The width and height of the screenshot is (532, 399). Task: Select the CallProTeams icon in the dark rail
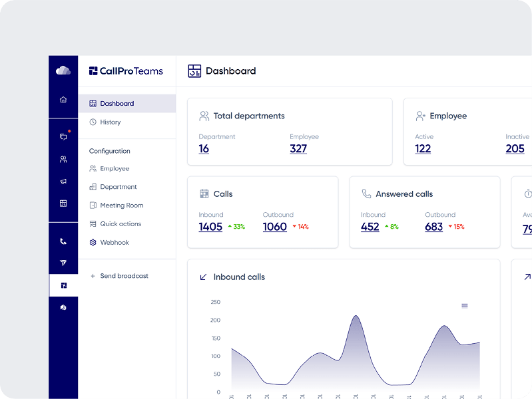pos(63,285)
